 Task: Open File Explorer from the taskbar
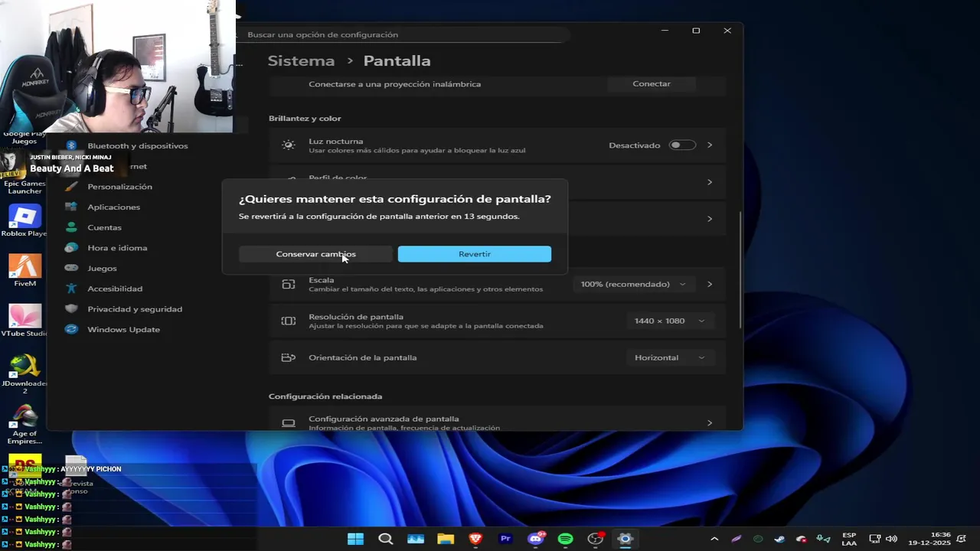click(x=446, y=539)
